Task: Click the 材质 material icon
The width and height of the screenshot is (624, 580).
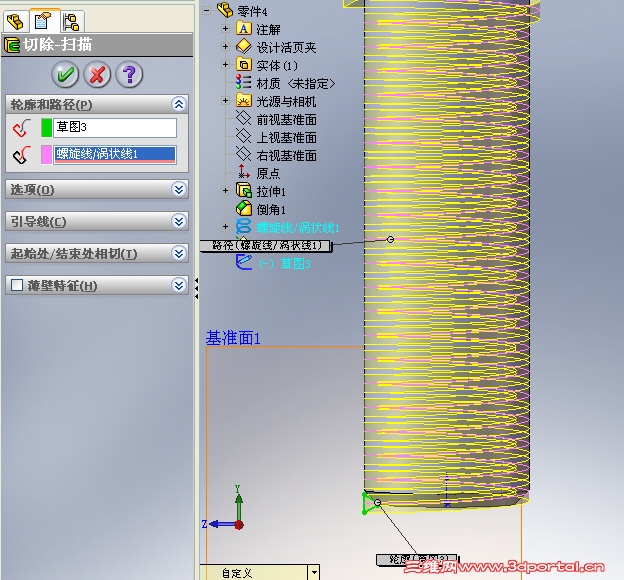Action: [x=243, y=82]
